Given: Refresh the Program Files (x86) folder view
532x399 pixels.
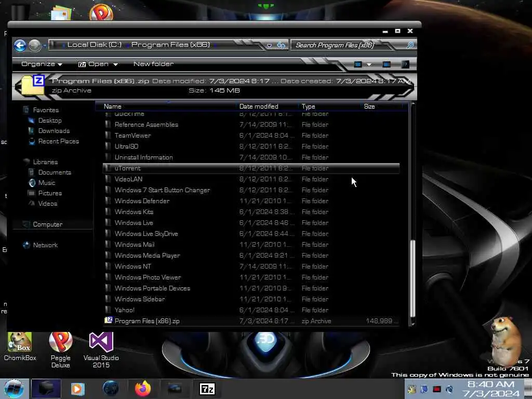Looking at the screenshot, I should (x=281, y=45).
